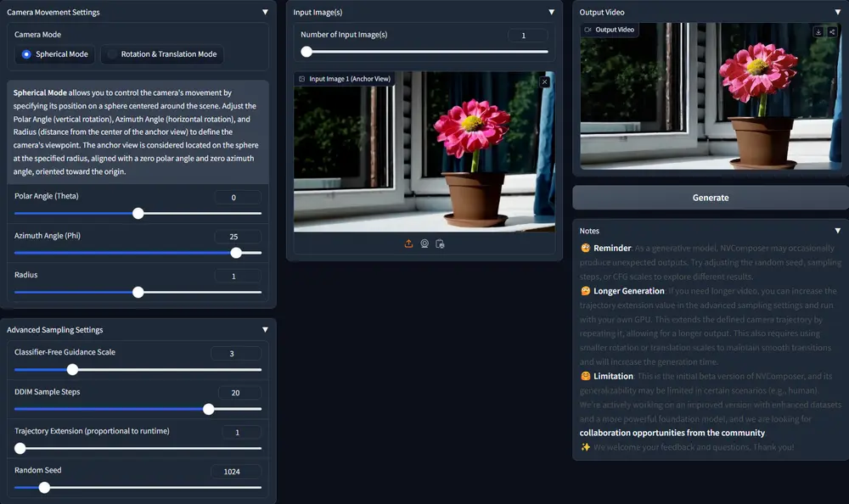Click the Trajectory Extension slider handle
Screen dimensions: 849x504
(20, 448)
